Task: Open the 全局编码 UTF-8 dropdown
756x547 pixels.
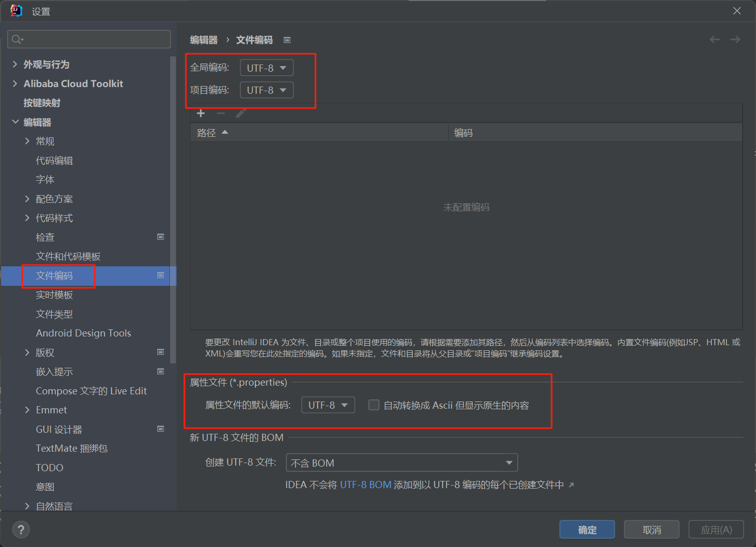Action: click(267, 68)
